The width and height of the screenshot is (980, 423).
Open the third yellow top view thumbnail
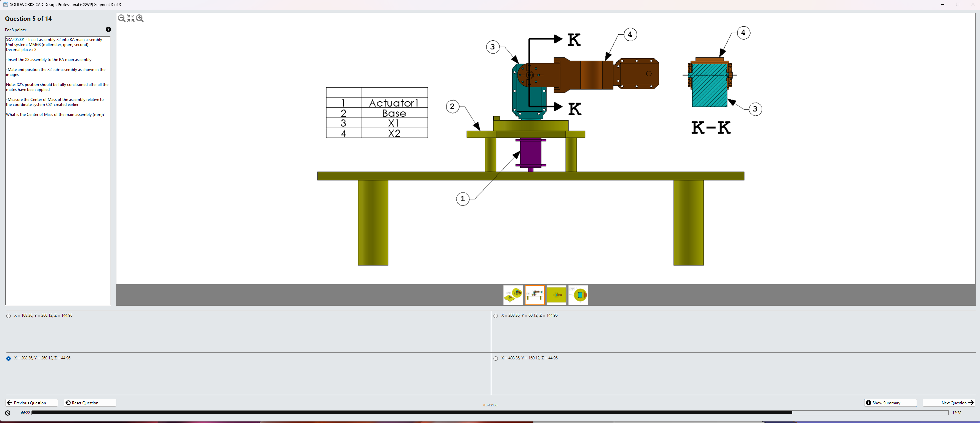coord(556,295)
